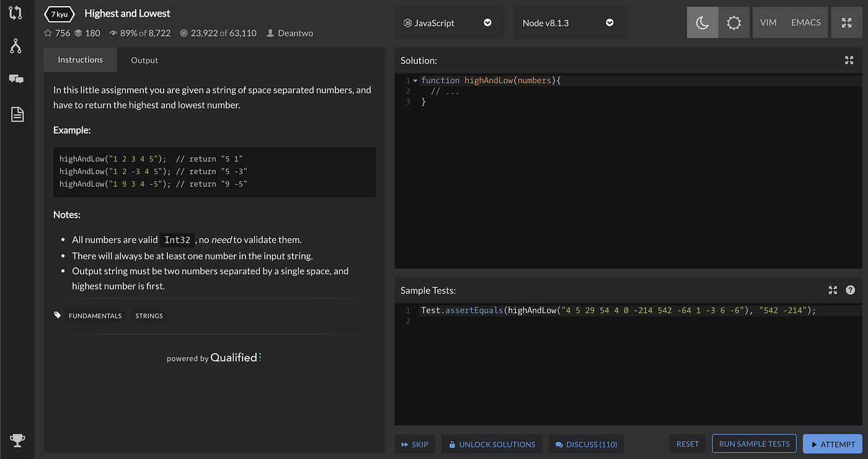Open the docs page sidebar icon

pyautogui.click(x=17, y=114)
